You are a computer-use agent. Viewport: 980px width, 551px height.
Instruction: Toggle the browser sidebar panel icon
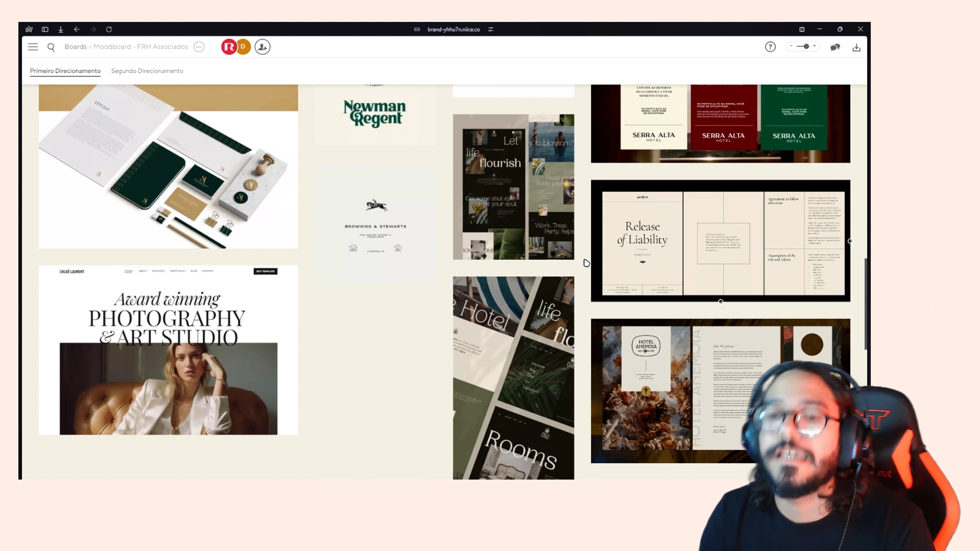pos(45,29)
